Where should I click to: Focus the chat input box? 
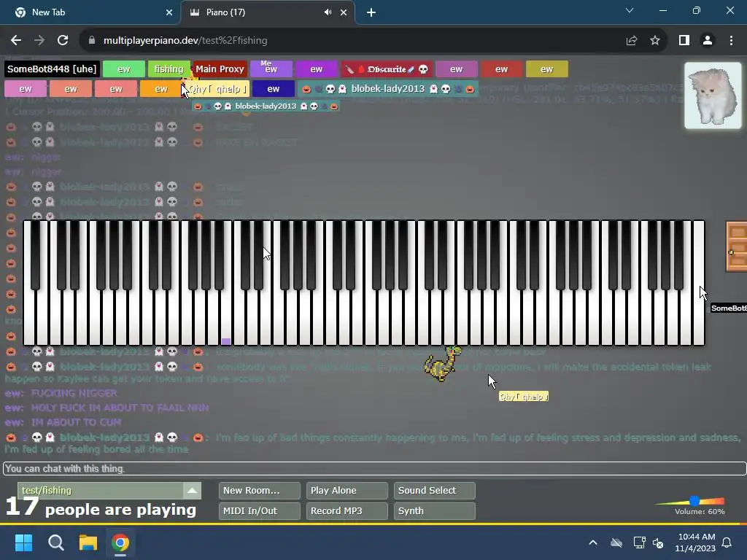coord(374,469)
